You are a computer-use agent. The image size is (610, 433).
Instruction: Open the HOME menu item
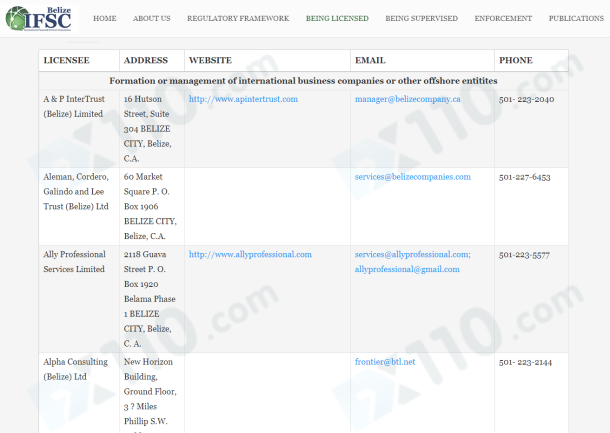(105, 18)
